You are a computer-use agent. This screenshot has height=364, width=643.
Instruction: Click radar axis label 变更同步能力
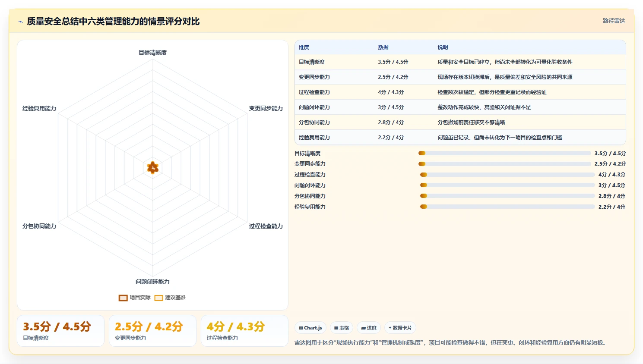(266, 108)
